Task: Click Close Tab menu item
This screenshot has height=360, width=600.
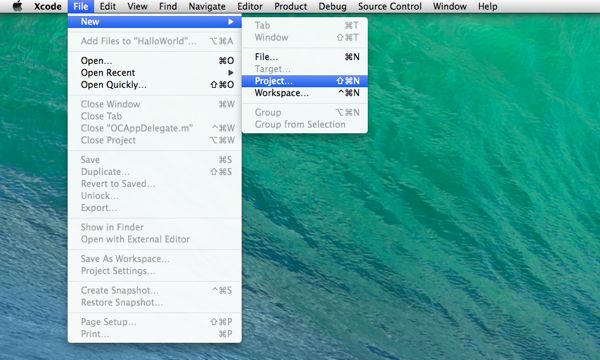Action: (x=155, y=116)
